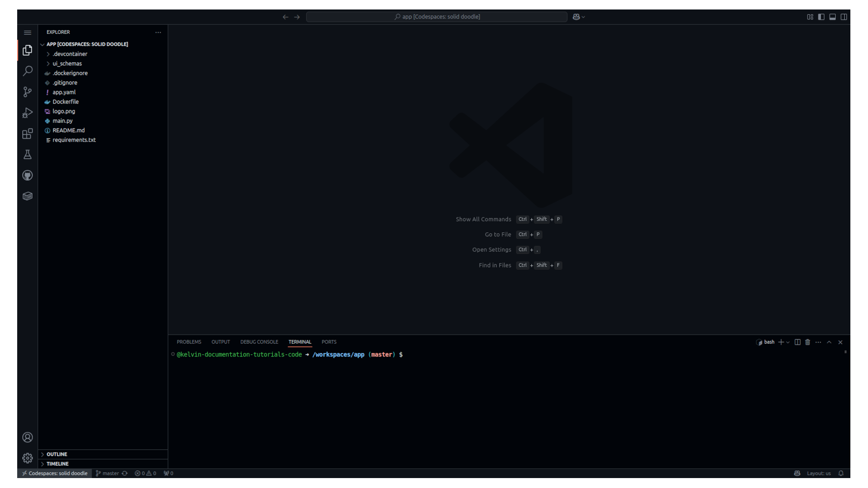Viewport: 868px width, 488px height.
Task: Toggle the primary side bar visibility
Action: point(821,17)
